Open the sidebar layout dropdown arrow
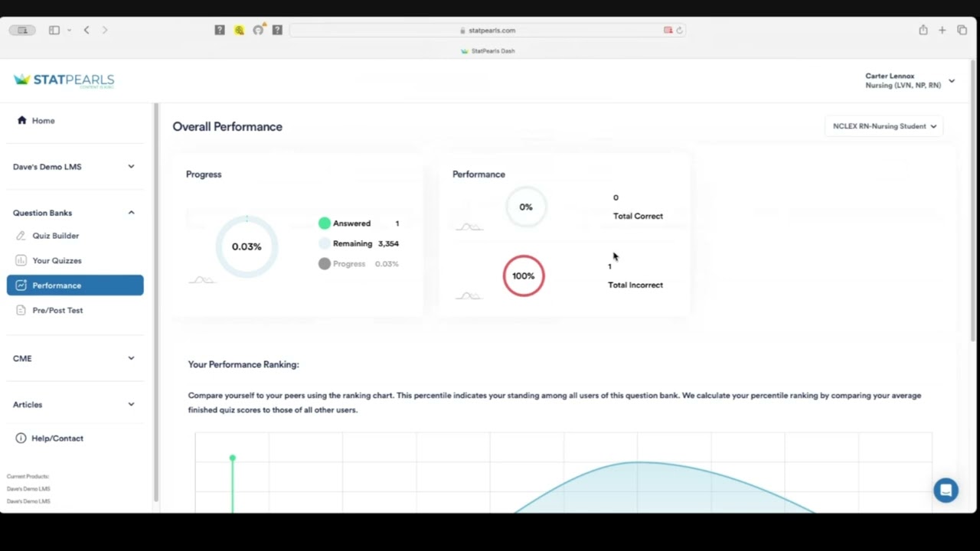The width and height of the screenshot is (980, 551). (69, 30)
